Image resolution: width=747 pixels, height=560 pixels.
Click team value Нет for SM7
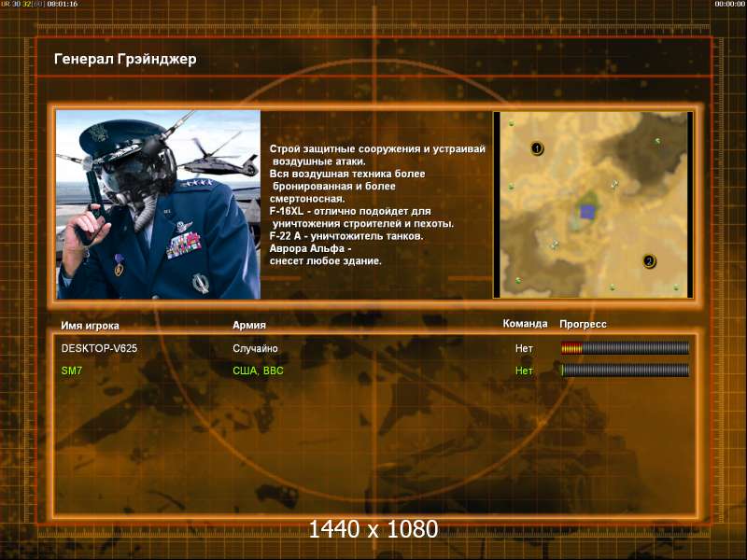pos(524,371)
